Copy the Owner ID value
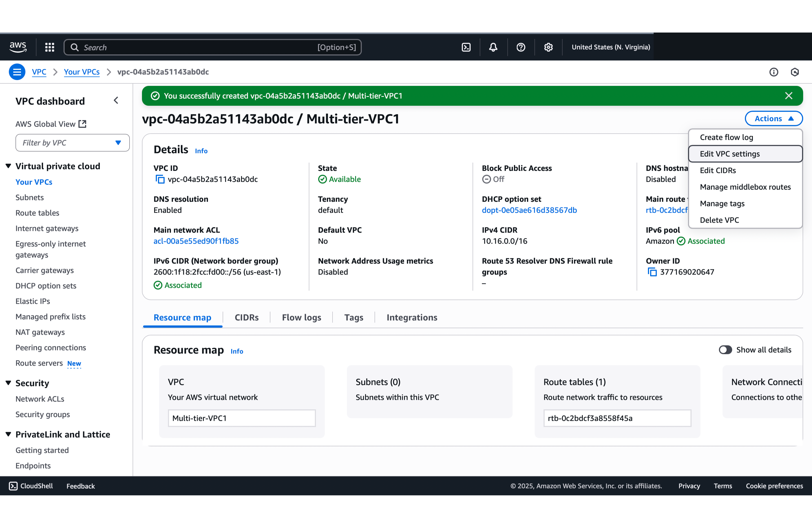812x528 pixels. coord(652,272)
